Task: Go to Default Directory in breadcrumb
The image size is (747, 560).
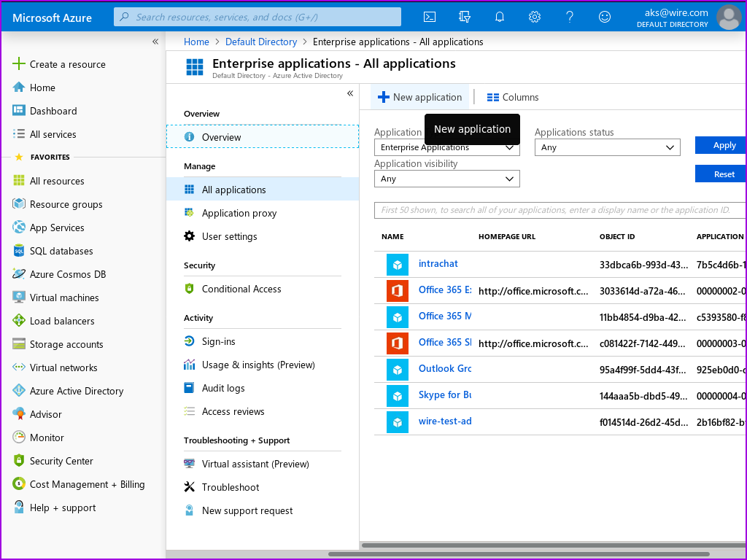Action: 261,42
